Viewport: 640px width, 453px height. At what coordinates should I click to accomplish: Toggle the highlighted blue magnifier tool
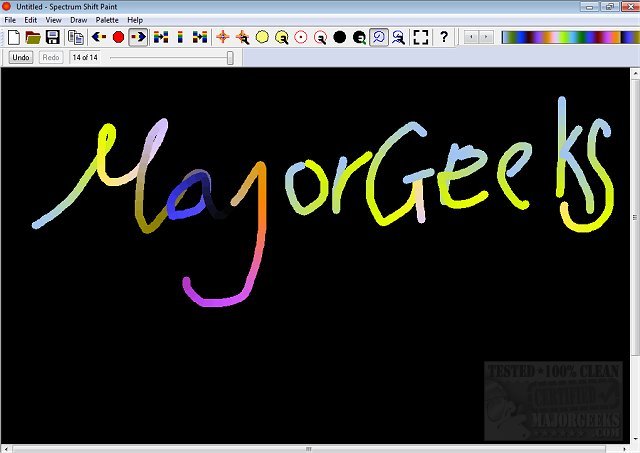point(379,37)
